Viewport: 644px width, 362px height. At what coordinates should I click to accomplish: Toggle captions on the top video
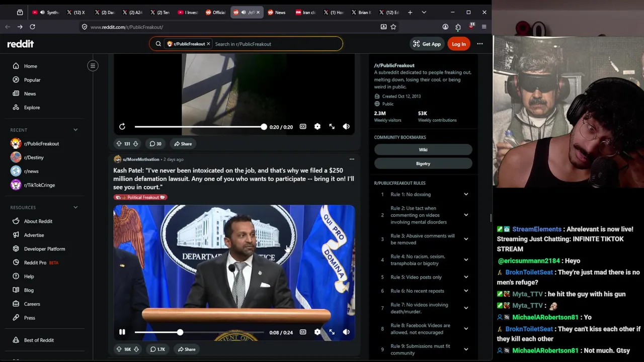(x=303, y=127)
